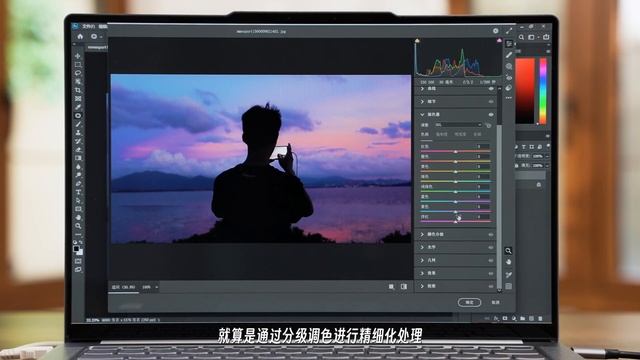The image size is (640, 360).
Task: Open Camera Raw presets icon
Action: pos(509,87)
